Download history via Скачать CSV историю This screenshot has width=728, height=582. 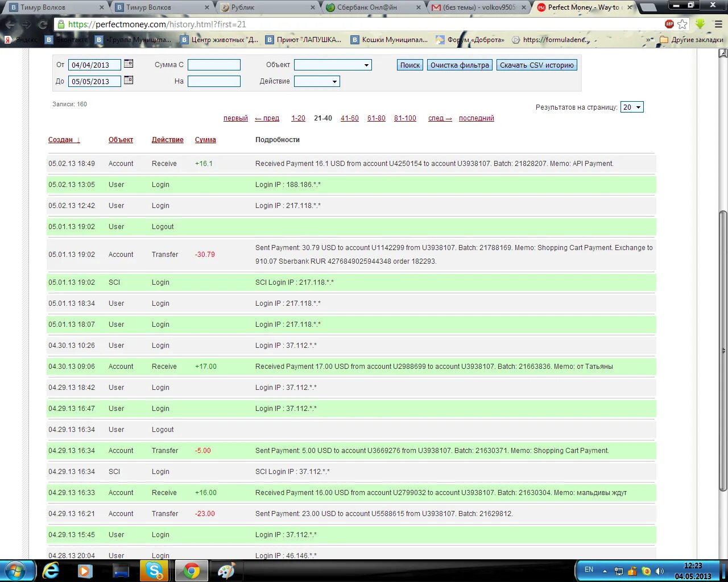(537, 65)
